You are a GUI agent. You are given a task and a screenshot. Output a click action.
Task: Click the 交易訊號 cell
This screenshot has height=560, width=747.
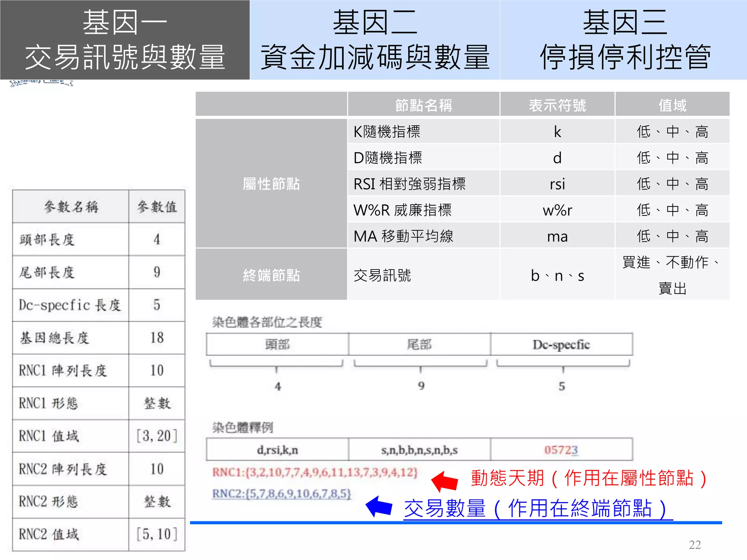423,275
